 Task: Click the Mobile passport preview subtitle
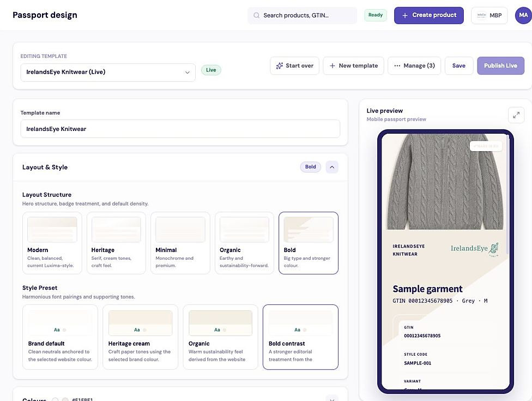coord(396,119)
